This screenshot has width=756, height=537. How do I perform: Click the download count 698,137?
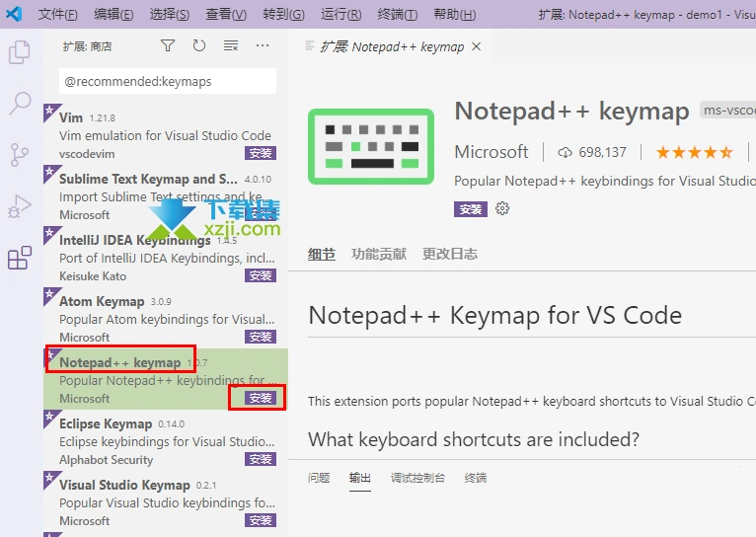click(592, 152)
